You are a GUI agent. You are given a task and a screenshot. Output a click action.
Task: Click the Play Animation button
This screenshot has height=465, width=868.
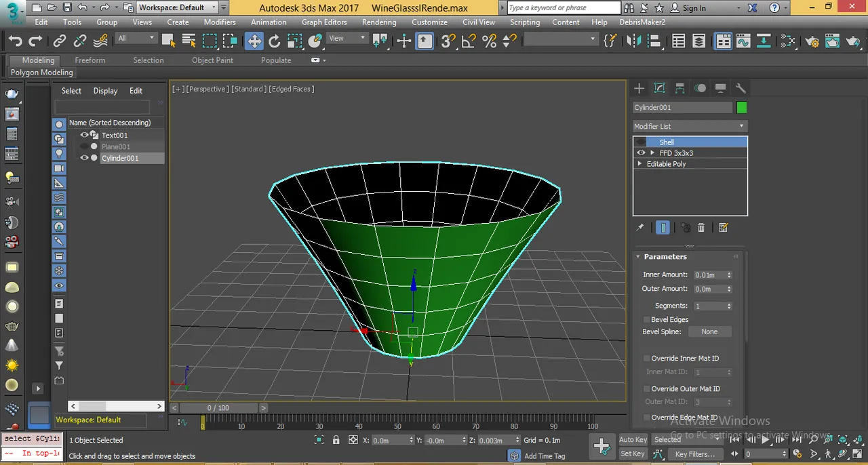tap(765, 439)
